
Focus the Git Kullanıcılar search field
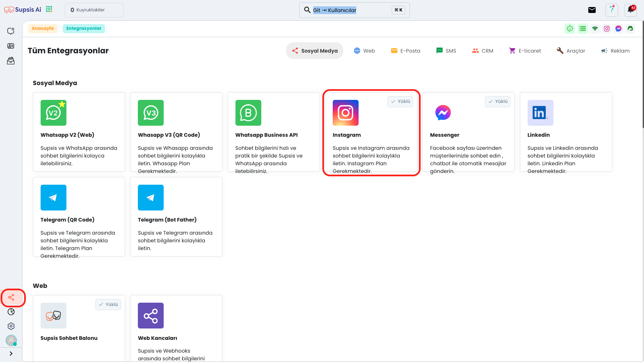(x=354, y=10)
